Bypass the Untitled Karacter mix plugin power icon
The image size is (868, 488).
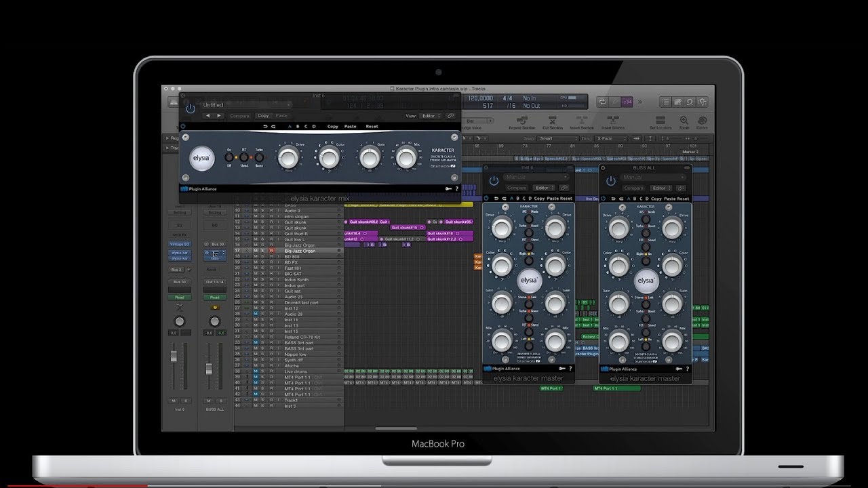point(191,108)
